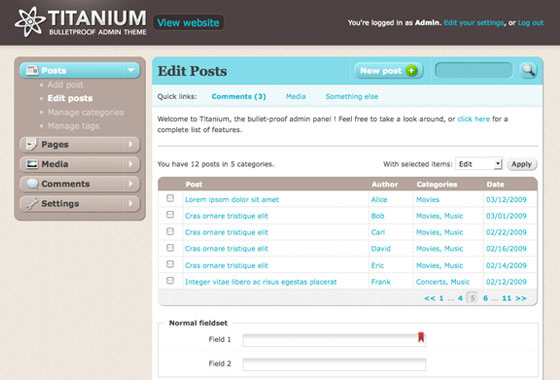Click author David
The height and width of the screenshot is (380, 560).
click(x=381, y=249)
